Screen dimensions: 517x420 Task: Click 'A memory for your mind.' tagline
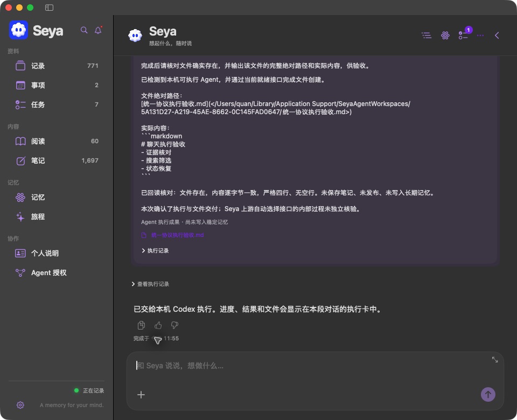pyautogui.click(x=72, y=405)
